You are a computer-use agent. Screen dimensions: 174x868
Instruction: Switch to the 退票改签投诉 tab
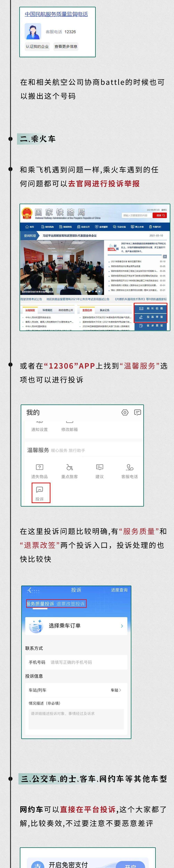point(71,603)
